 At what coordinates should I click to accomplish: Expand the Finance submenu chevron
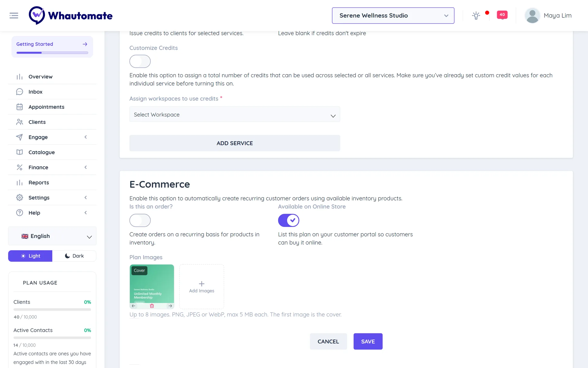tap(86, 167)
